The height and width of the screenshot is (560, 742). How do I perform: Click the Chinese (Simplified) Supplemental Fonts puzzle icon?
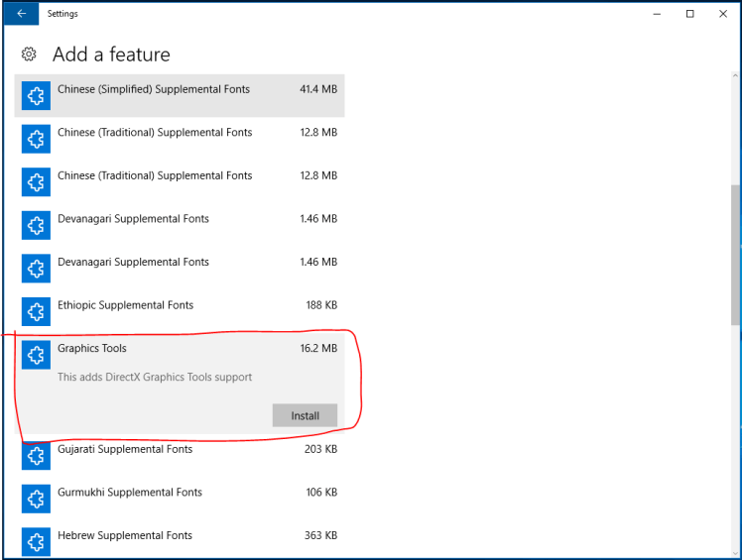click(37, 96)
